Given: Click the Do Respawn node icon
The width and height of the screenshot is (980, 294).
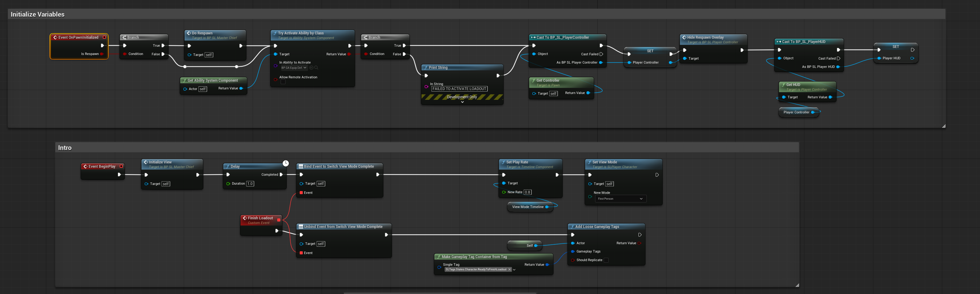Looking at the screenshot, I should [x=189, y=33].
